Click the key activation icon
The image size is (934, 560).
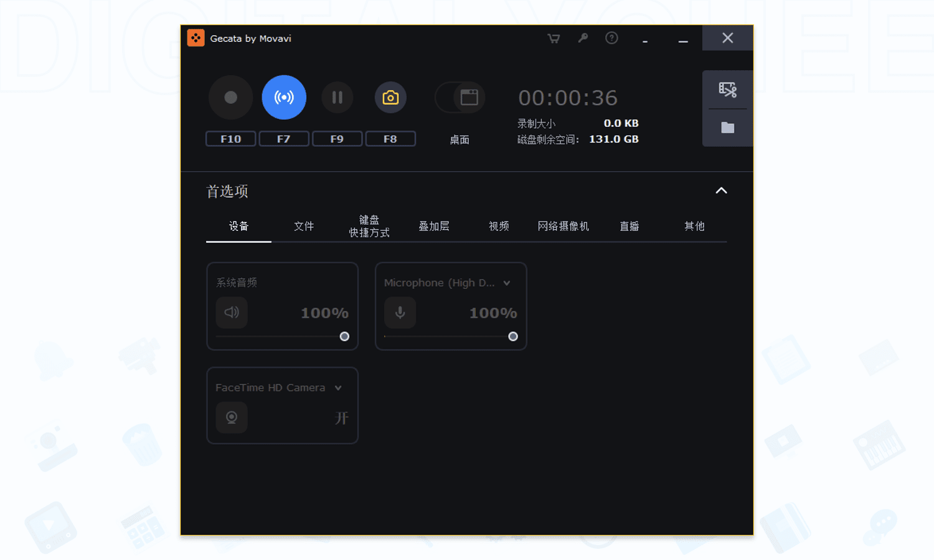583,39
